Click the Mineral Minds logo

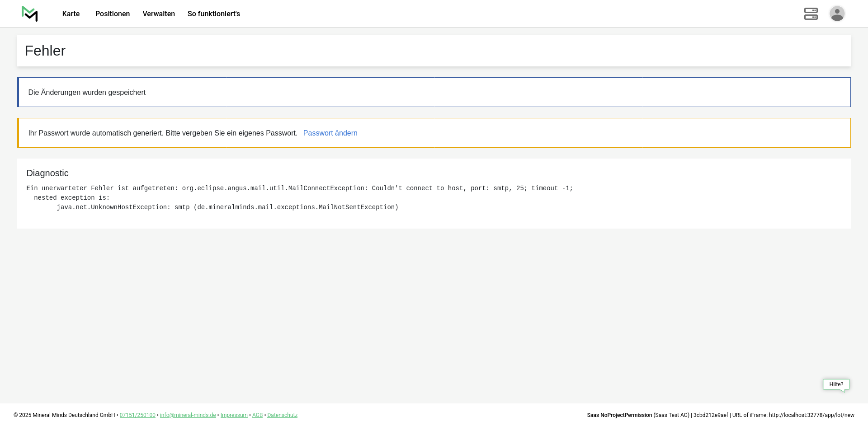pyautogui.click(x=30, y=14)
